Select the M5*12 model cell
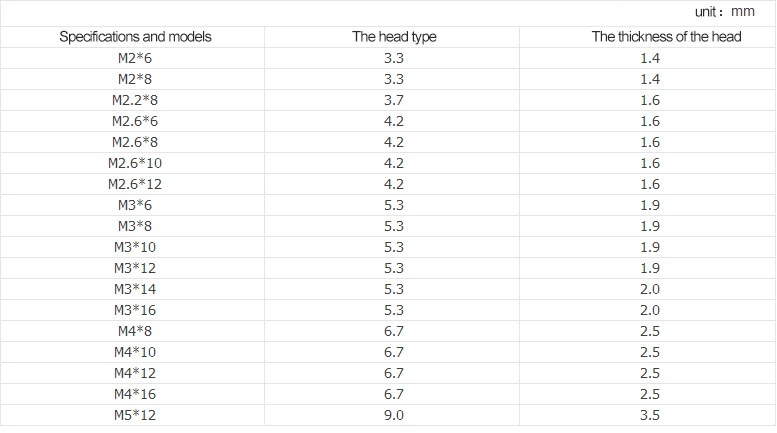This screenshot has width=777, height=433. tap(135, 415)
